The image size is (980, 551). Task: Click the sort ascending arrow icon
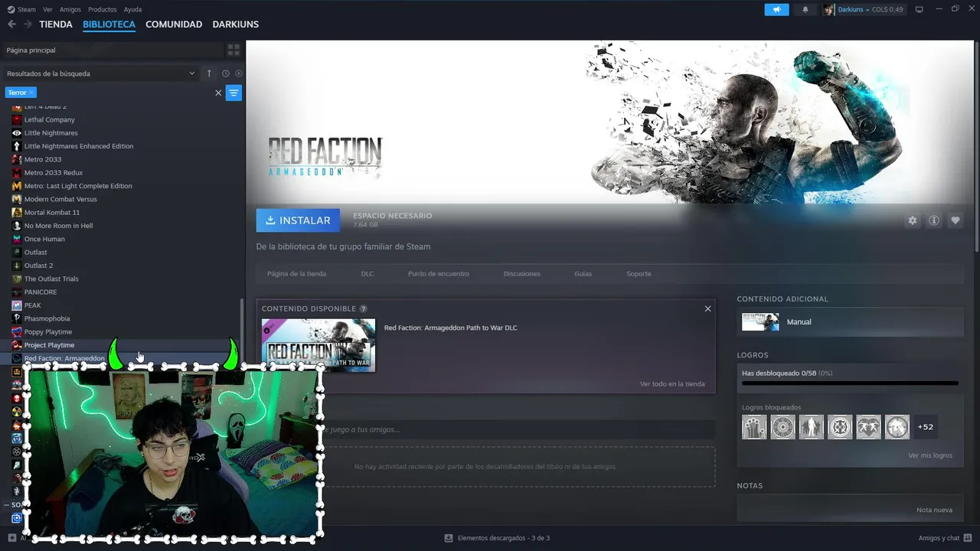(209, 73)
